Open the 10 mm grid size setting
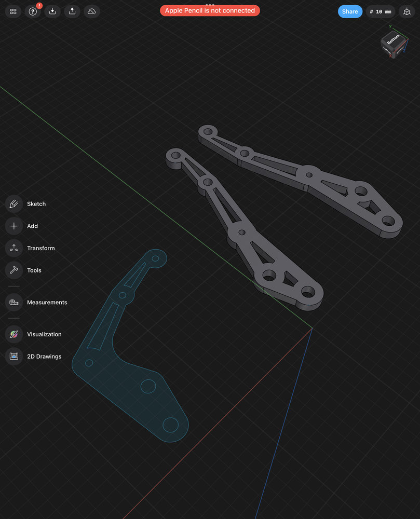This screenshot has height=519, width=420. click(x=381, y=11)
